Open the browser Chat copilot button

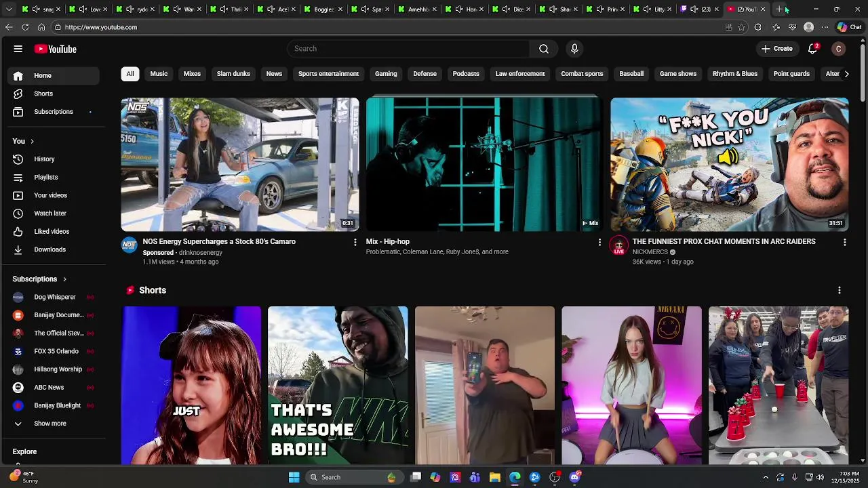(849, 27)
